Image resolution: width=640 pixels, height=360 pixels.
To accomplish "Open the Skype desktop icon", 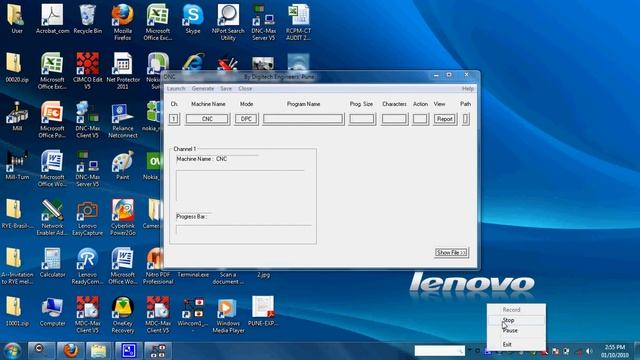I will 193,19.
